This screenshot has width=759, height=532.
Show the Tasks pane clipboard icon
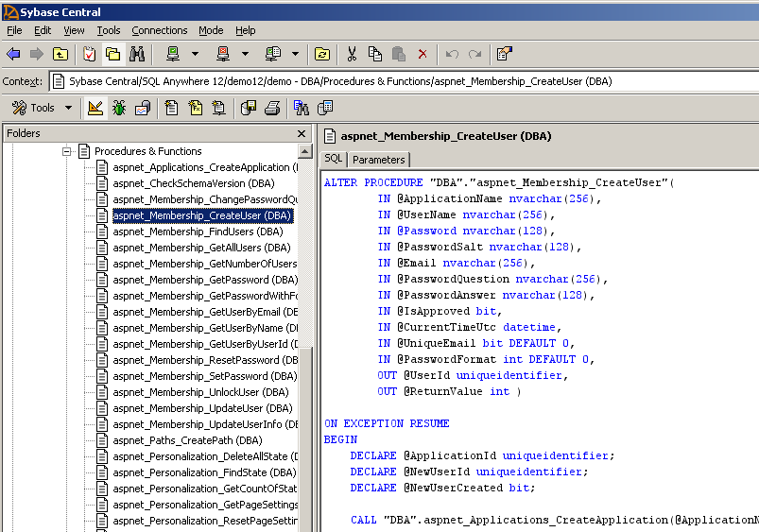click(89, 54)
